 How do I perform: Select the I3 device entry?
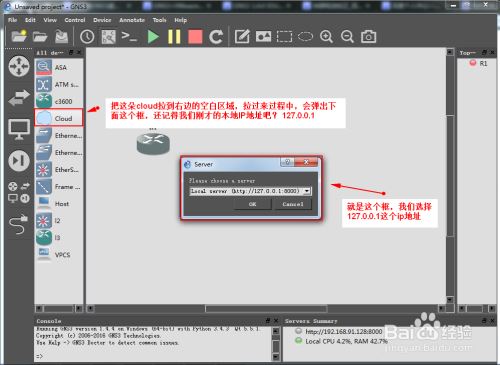pyautogui.click(x=59, y=238)
